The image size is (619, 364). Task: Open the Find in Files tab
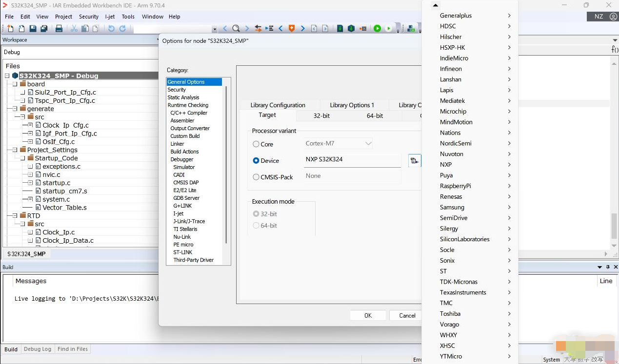click(x=73, y=349)
